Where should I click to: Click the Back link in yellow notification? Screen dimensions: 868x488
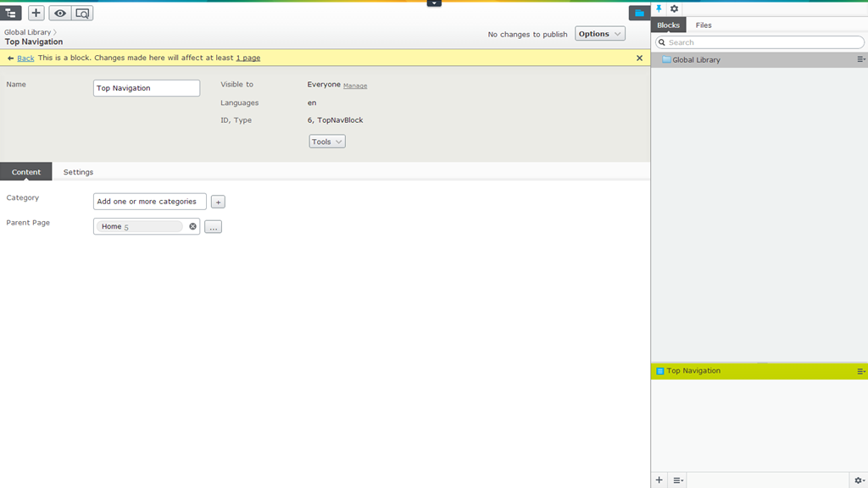[25, 58]
